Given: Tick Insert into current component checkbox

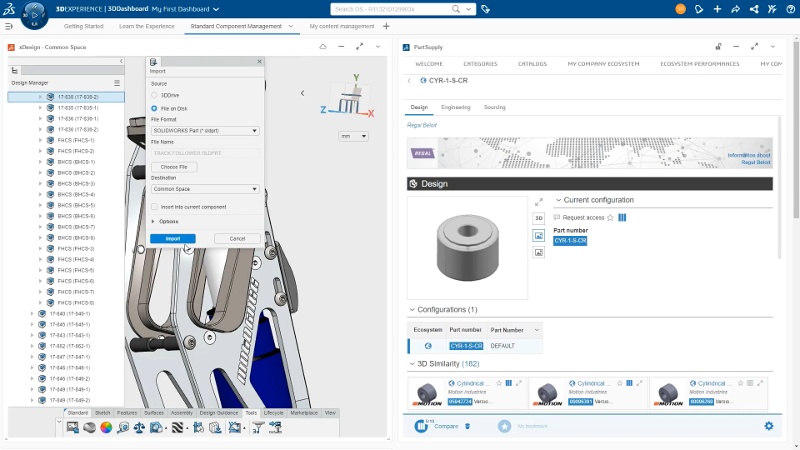Looking at the screenshot, I should (x=155, y=207).
